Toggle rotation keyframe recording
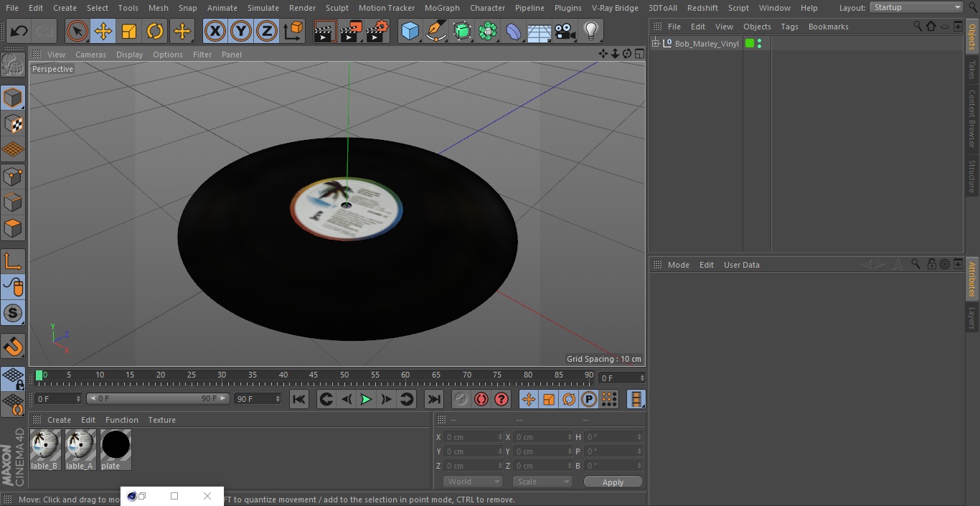 pyautogui.click(x=569, y=399)
